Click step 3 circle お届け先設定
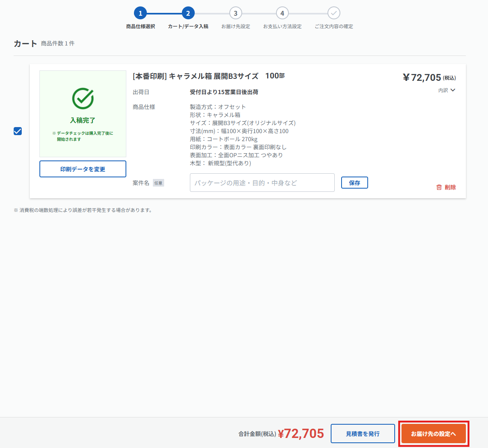 click(x=235, y=13)
